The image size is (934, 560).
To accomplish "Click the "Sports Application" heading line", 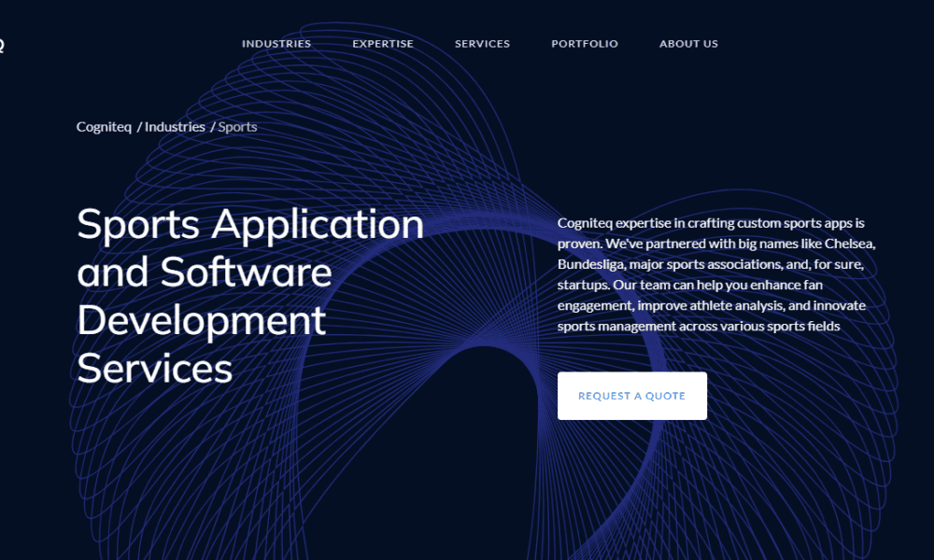I will point(250,225).
